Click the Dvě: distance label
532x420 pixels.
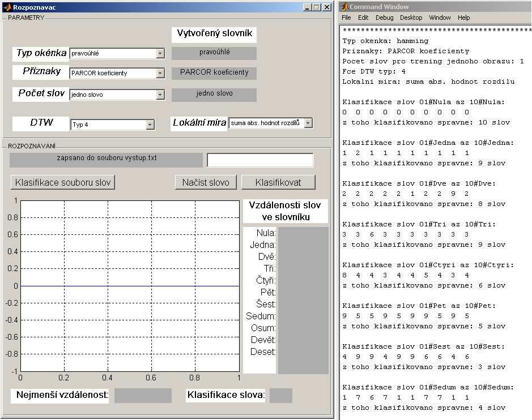267,257
